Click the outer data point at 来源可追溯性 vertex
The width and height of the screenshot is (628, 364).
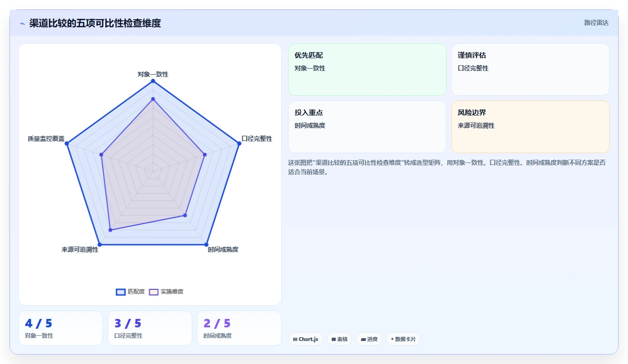point(100,245)
